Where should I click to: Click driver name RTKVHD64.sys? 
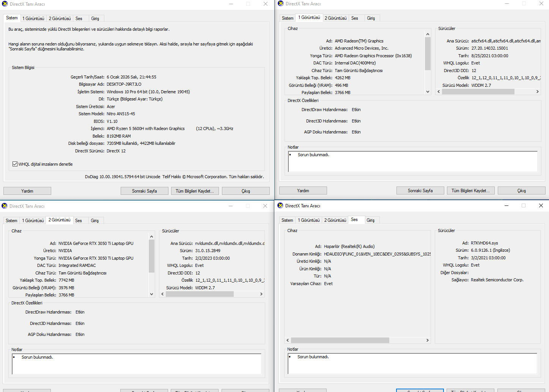[485, 243]
